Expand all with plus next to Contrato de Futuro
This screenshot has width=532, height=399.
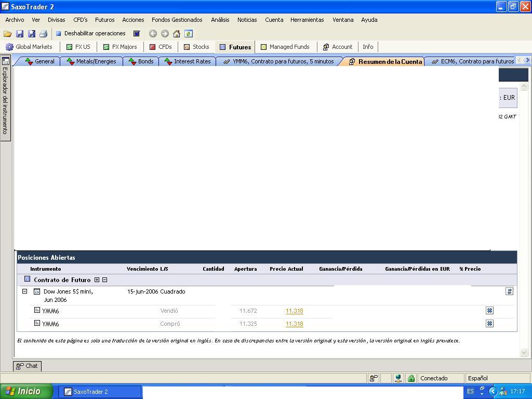pos(97,280)
